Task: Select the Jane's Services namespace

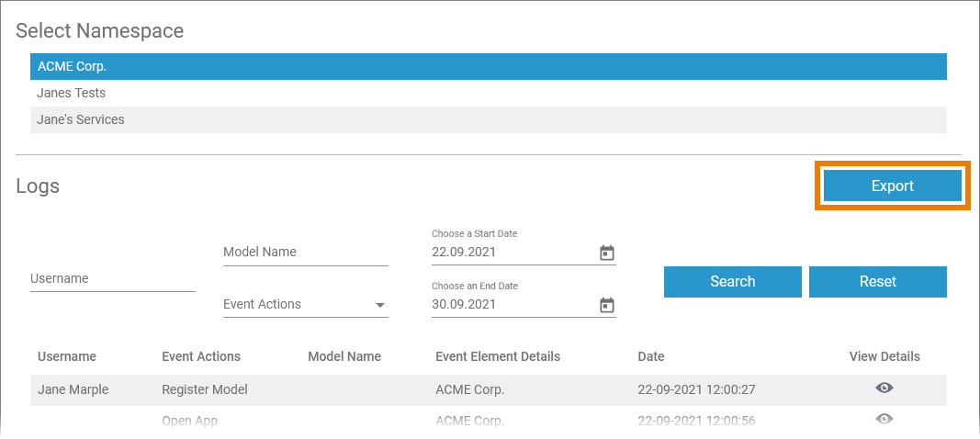Action: 488,119
